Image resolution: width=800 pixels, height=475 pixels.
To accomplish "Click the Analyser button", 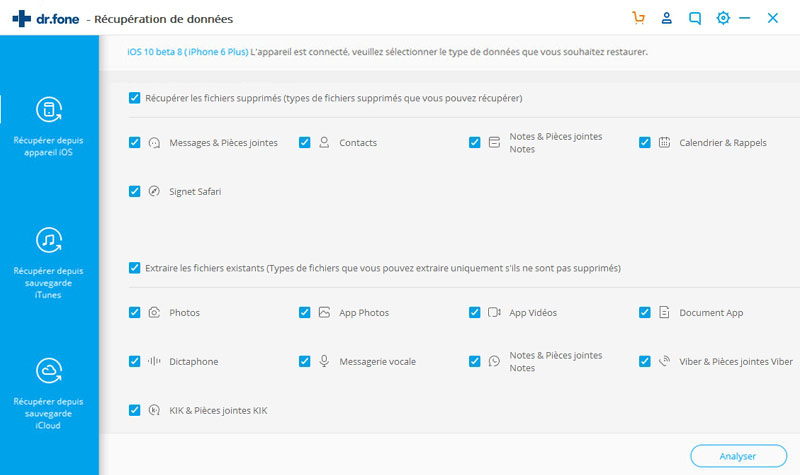I will tap(738, 456).
